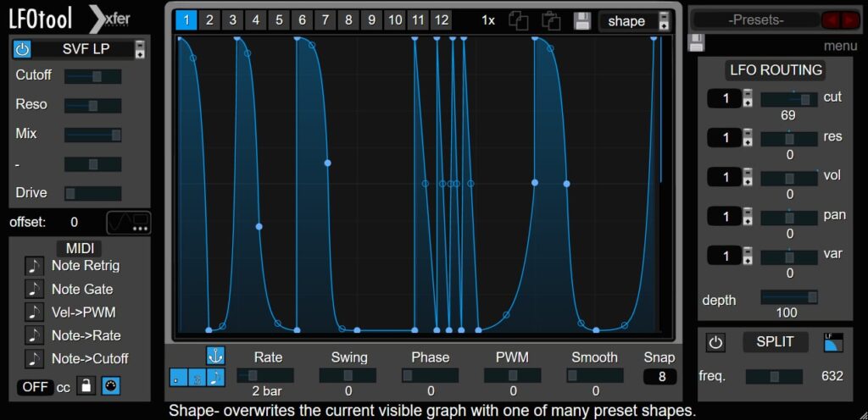The width and height of the screenshot is (868, 420).
Task: Click the save preset floppy icon below Presets
Action: click(x=696, y=42)
